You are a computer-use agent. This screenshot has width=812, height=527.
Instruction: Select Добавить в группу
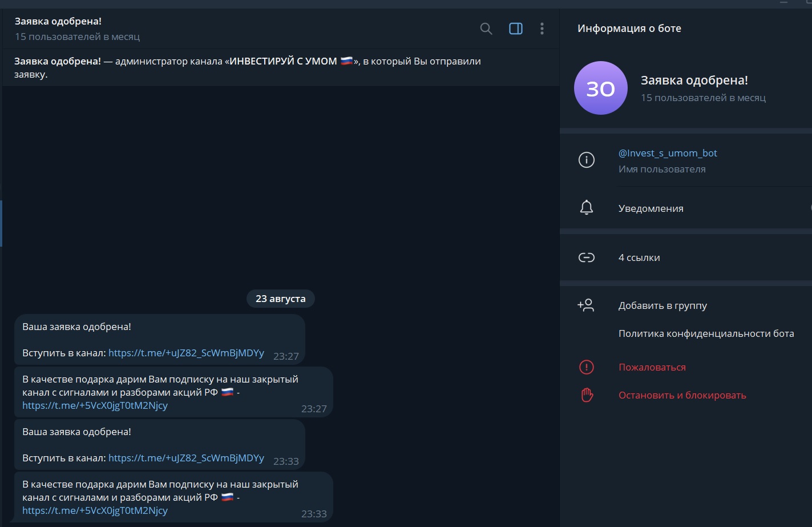coord(662,305)
